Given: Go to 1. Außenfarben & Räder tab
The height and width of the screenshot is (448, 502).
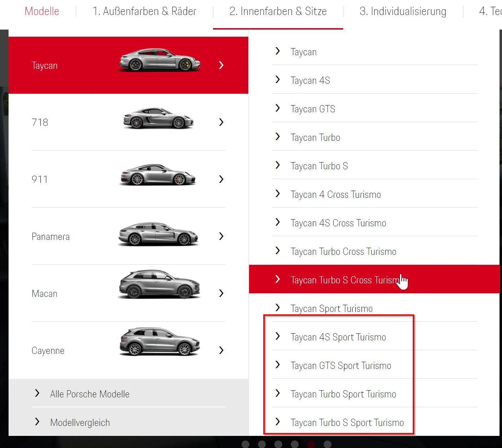Looking at the screenshot, I should coord(144,11).
